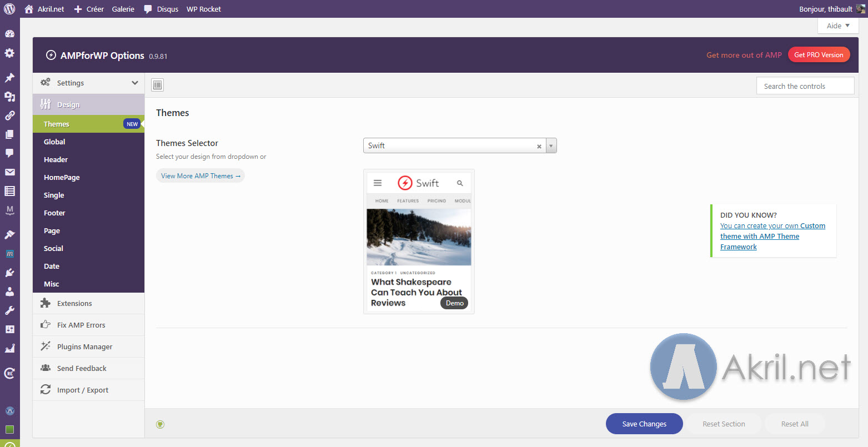Viewport: 868px width, 447px height.
Task: Select Page in Design submenu
Action: (89, 230)
